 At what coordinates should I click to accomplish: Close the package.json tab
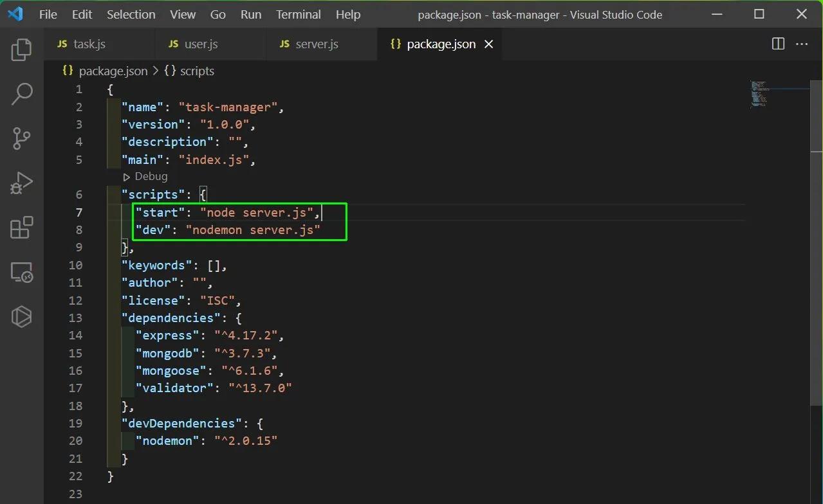tap(489, 44)
